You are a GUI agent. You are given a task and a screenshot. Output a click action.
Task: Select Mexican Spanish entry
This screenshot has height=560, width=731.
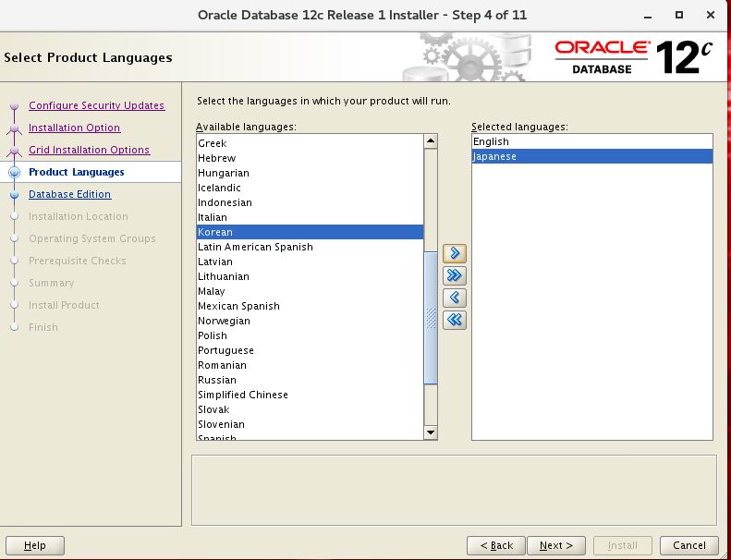(310, 307)
